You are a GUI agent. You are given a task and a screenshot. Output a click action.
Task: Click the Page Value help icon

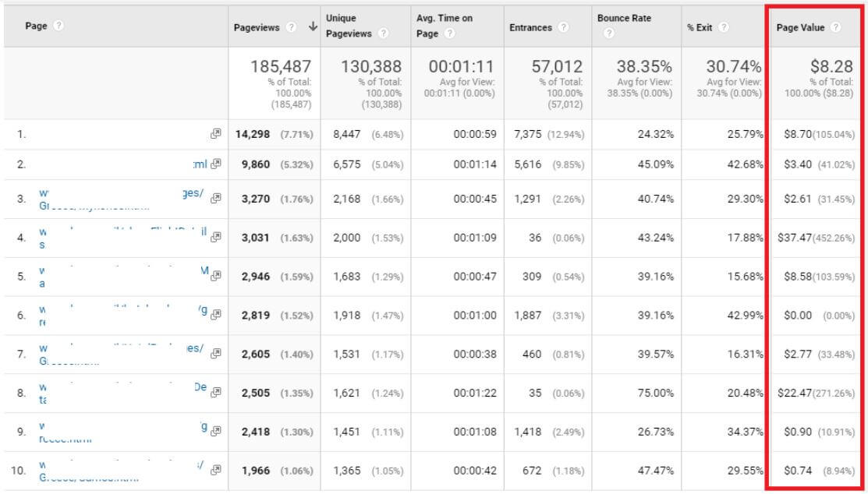click(x=835, y=27)
